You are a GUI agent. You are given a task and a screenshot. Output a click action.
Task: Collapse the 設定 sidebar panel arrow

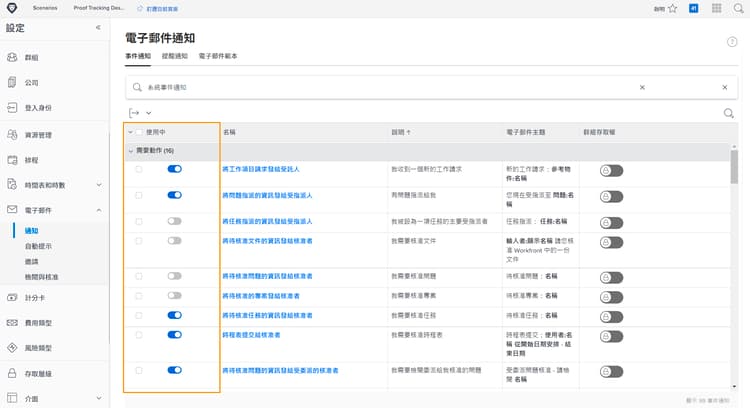[98, 28]
